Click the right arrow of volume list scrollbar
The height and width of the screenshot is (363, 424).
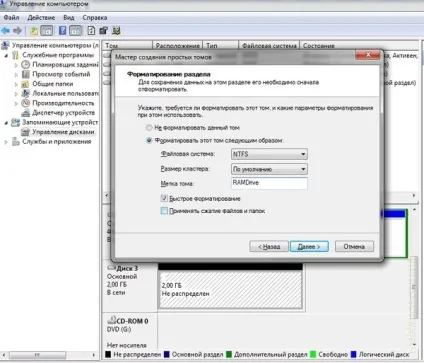[414, 195]
